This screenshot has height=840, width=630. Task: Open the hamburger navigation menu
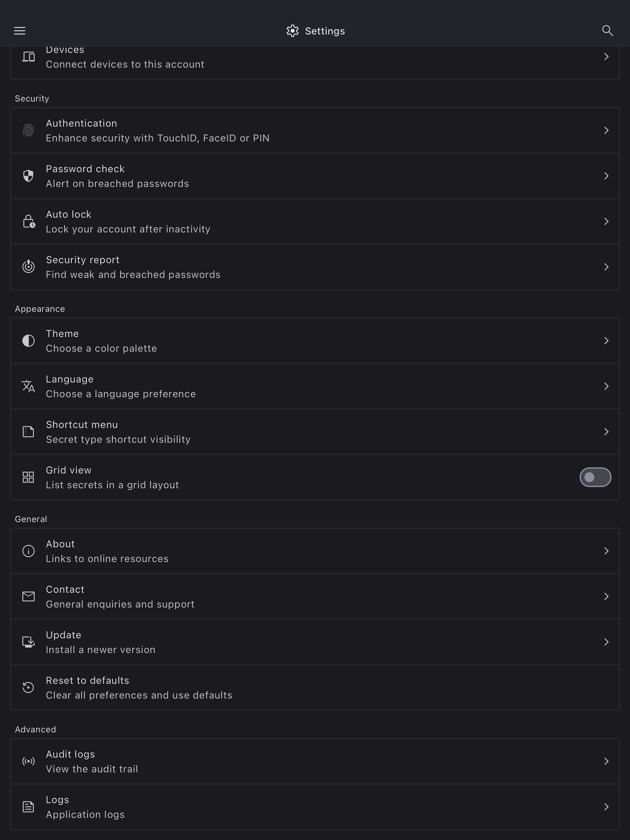(x=20, y=31)
